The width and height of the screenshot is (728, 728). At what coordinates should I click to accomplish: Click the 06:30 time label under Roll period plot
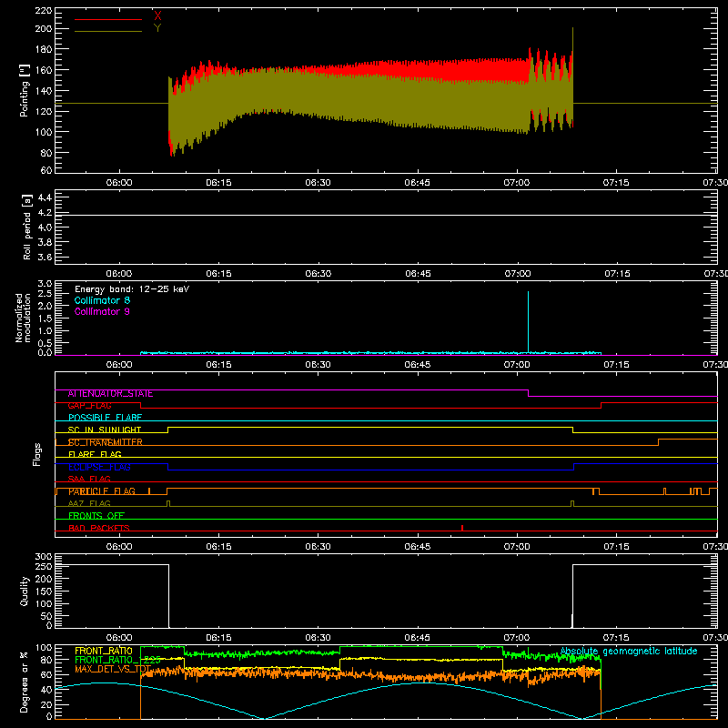click(x=318, y=274)
